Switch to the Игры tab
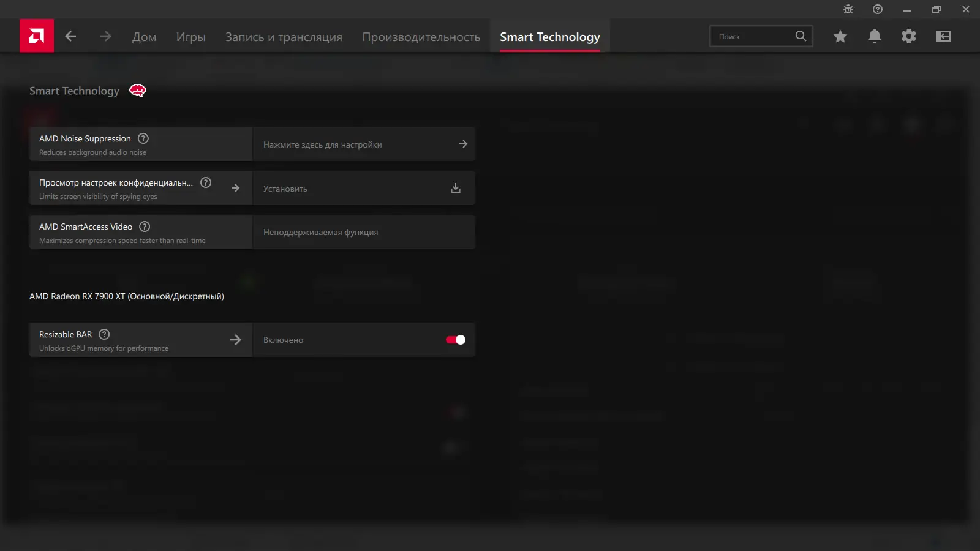The width and height of the screenshot is (980, 551). tap(191, 37)
